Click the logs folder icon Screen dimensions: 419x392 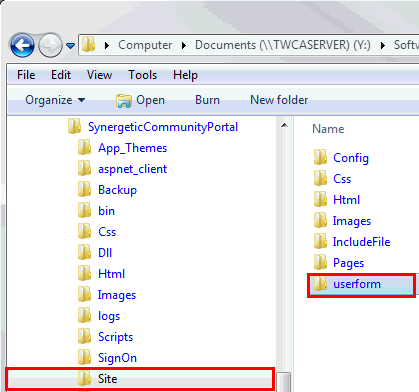pos(84,316)
